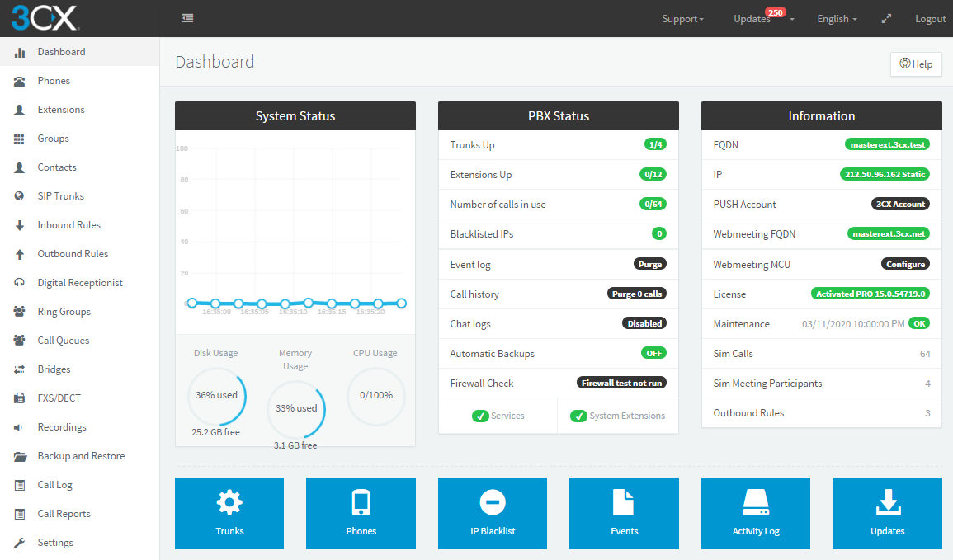
Task: Open the IP Blacklist tile
Action: [x=492, y=513]
